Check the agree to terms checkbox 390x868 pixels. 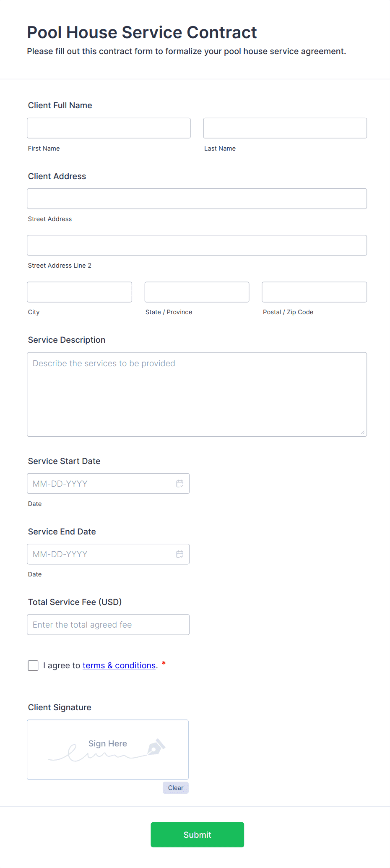(33, 665)
